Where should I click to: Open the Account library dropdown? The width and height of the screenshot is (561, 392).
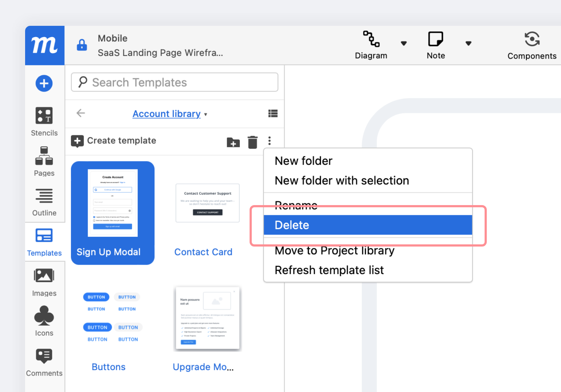tap(167, 113)
